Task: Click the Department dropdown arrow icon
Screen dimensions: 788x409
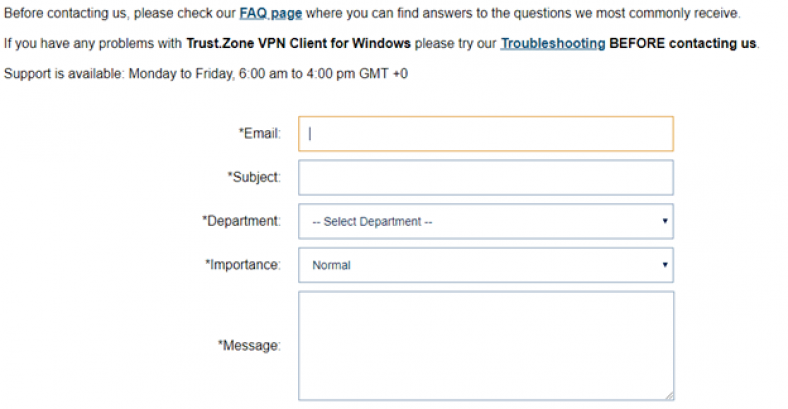Action: tap(665, 222)
